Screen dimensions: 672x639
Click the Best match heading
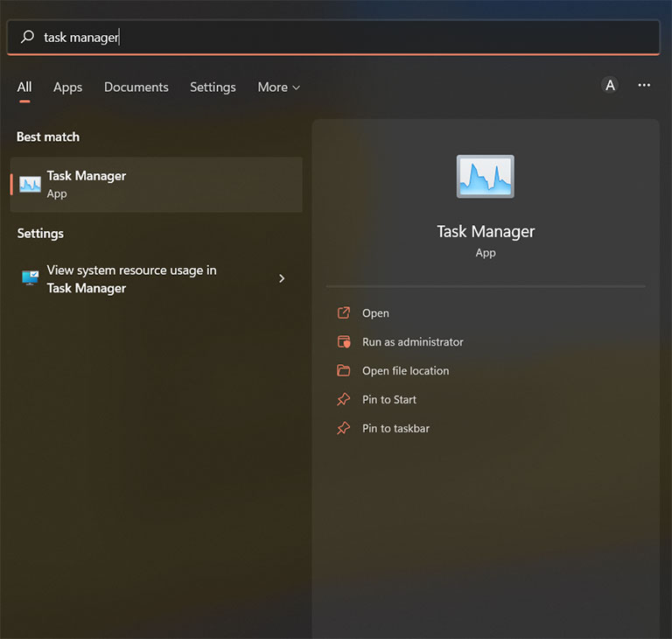click(x=48, y=137)
